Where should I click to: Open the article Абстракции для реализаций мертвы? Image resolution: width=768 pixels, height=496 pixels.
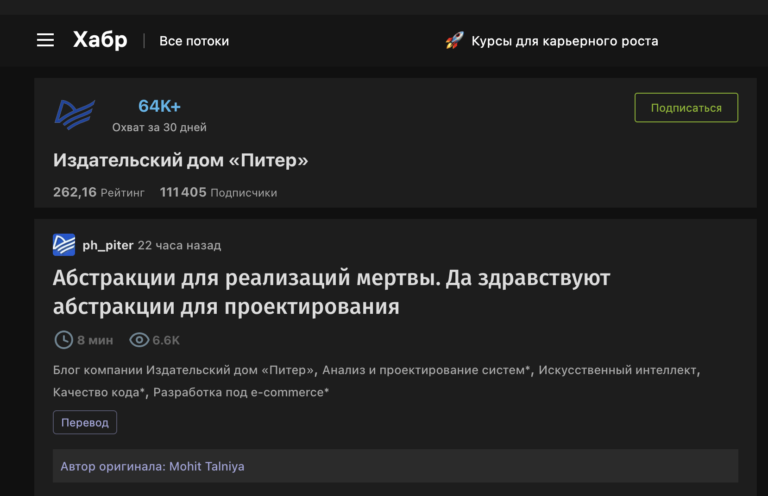(x=332, y=292)
